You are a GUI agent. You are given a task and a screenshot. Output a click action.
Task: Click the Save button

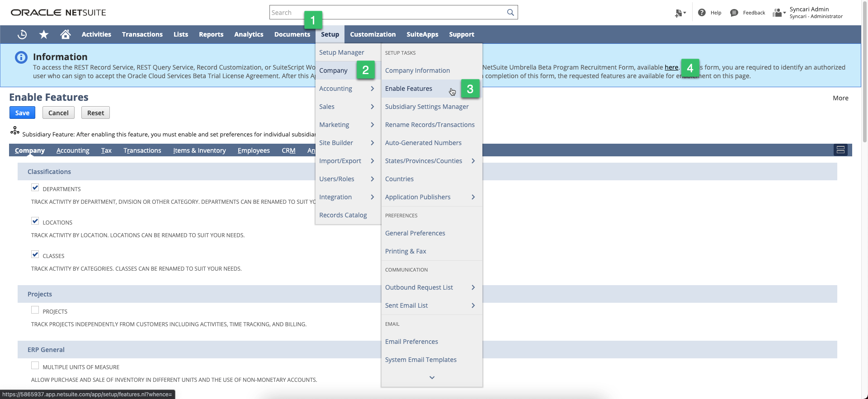[x=22, y=113]
